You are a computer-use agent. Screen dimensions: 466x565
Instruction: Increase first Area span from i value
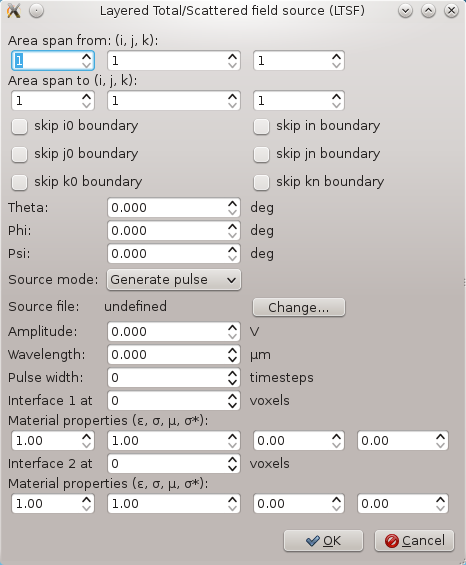click(86, 57)
